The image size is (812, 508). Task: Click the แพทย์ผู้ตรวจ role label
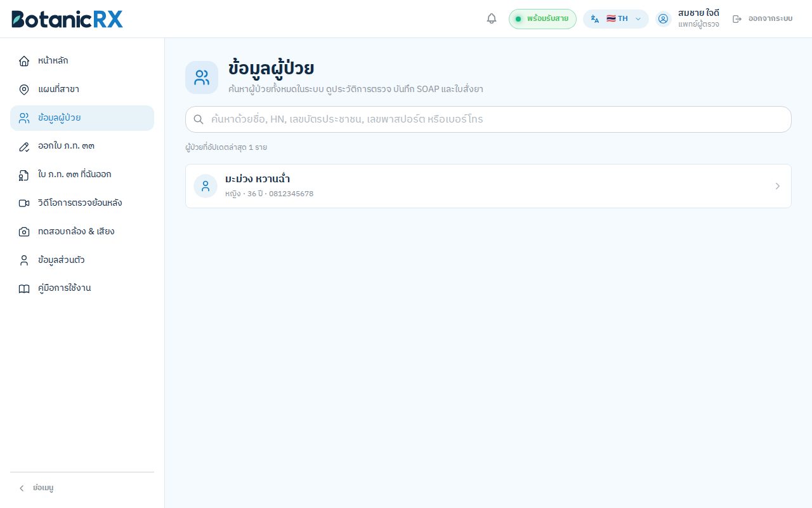[x=698, y=25]
